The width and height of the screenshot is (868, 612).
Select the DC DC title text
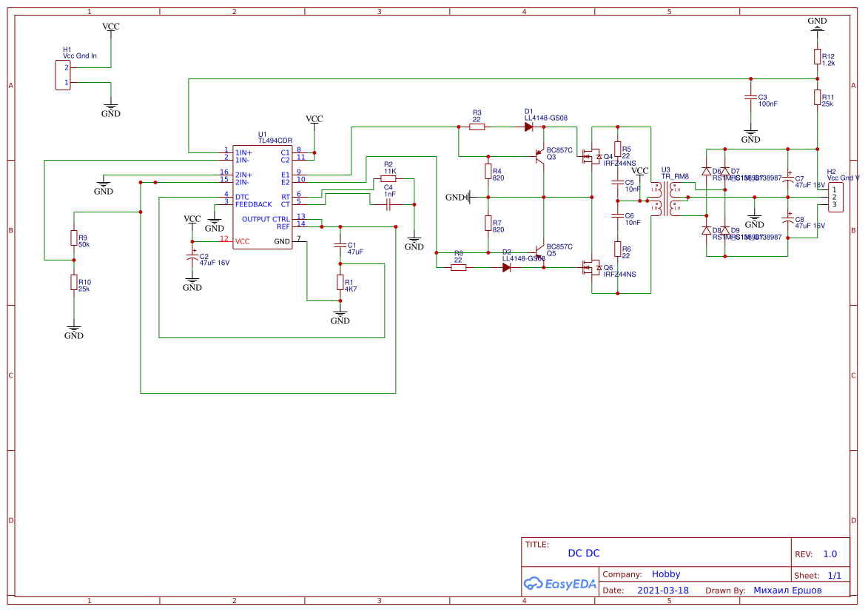pyautogui.click(x=585, y=553)
